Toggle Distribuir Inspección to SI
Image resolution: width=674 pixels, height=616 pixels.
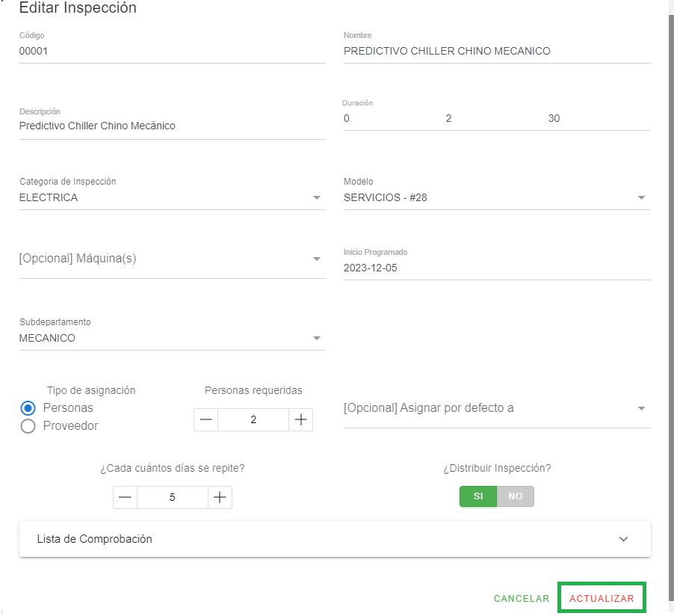pyautogui.click(x=478, y=496)
